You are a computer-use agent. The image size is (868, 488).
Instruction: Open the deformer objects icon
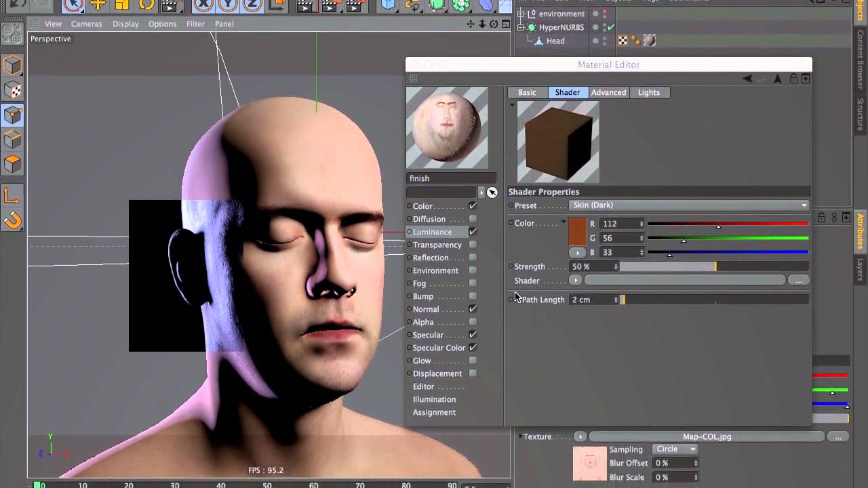pyautogui.click(x=486, y=5)
